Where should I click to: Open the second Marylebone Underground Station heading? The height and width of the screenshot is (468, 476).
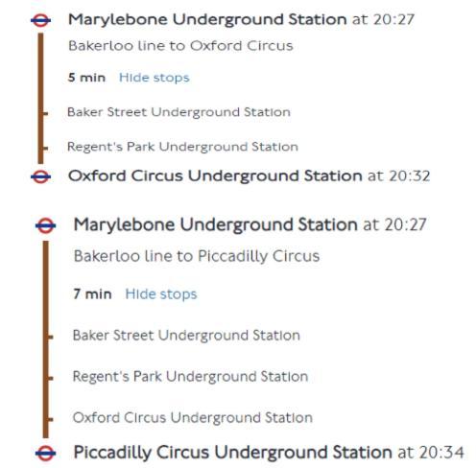(216, 225)
